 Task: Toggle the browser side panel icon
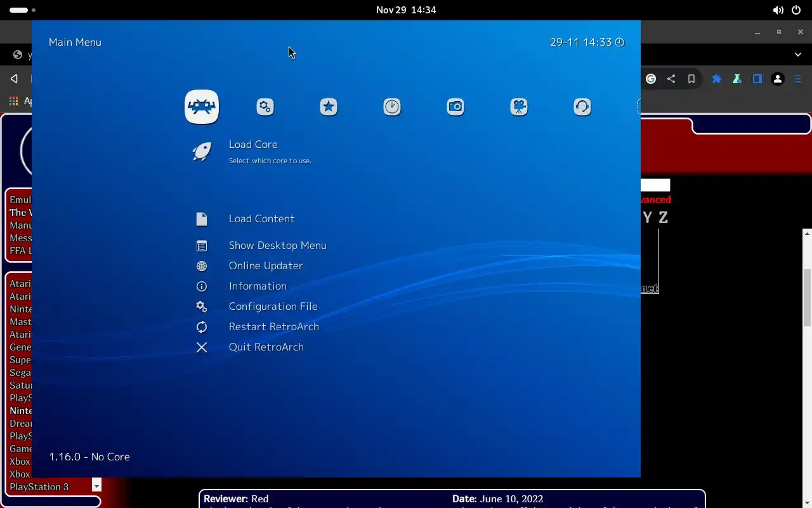coord(757,79)
